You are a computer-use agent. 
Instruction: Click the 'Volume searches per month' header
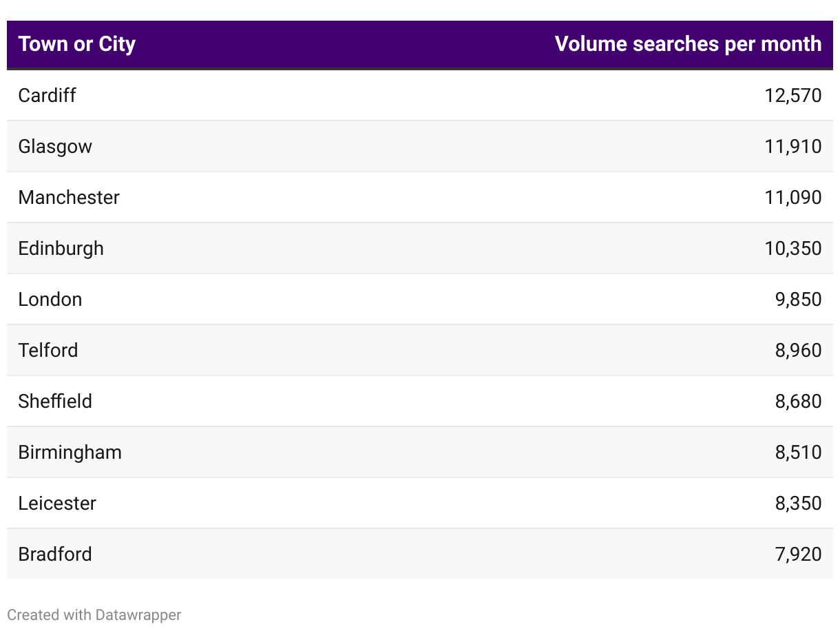click(688, 44)
